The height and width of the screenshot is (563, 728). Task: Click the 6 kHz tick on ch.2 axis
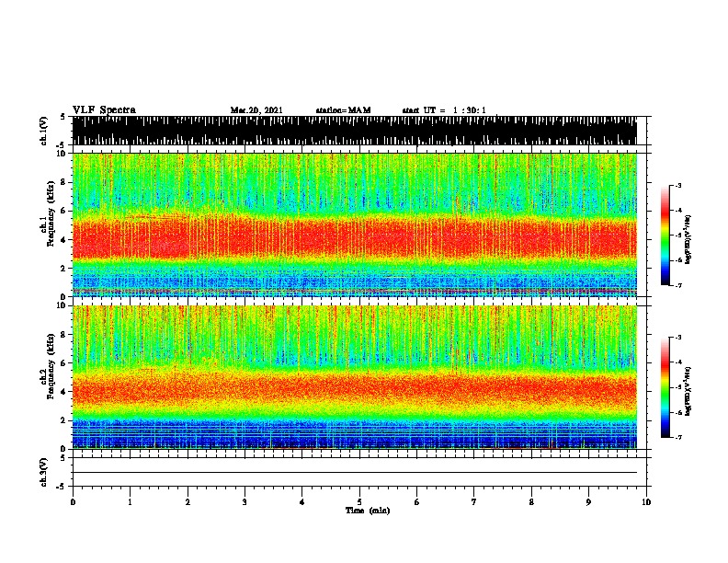(x=63, y=362)
